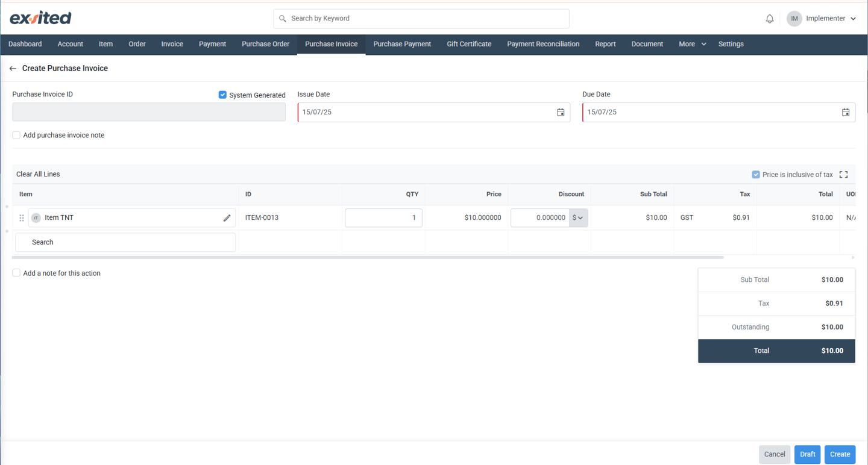Viewport: 868px width, 465px height.
Task: Click the horizontal table scrollbar
Action: click(368, 257)
